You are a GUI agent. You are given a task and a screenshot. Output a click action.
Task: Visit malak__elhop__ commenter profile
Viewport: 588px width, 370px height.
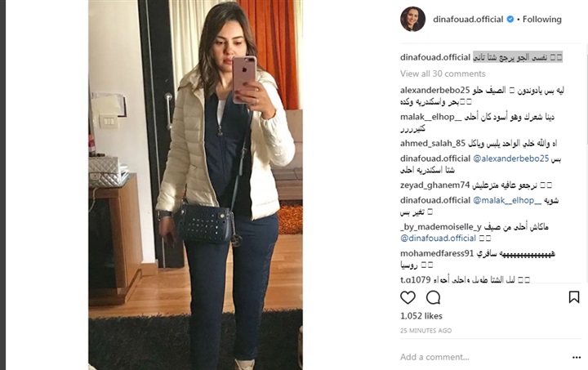[431, 117]
